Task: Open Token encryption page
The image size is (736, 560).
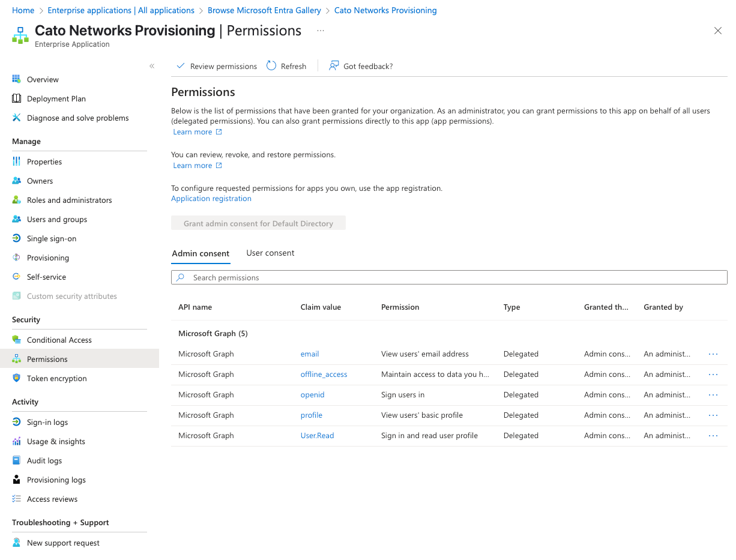Action: point(57,378)
